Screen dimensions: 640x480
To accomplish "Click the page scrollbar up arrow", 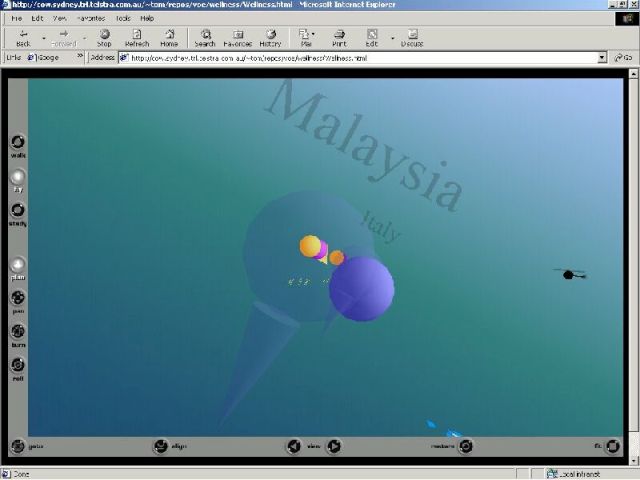I will tap(633, 74).
